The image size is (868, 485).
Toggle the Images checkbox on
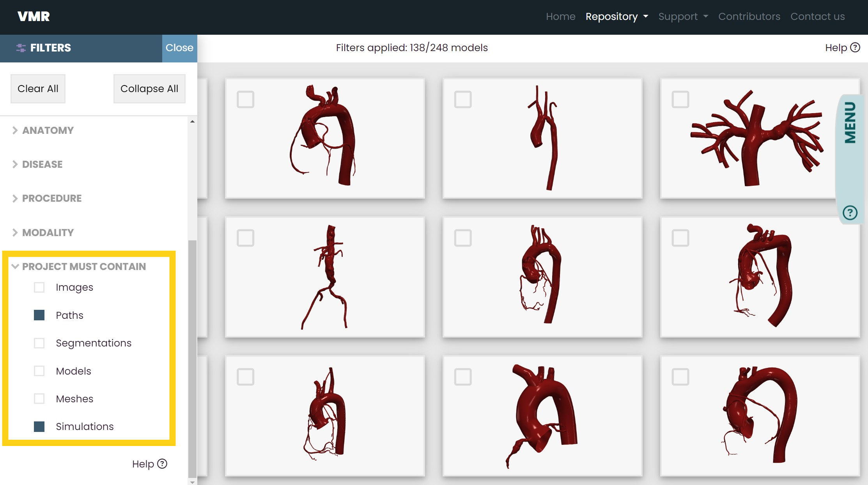click(x=39, y=287)
